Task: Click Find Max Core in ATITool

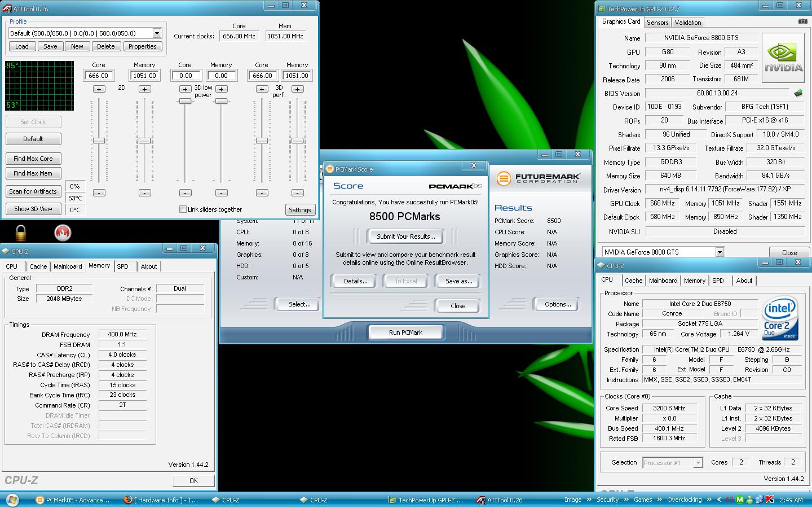Action: (x=33, y=159)
